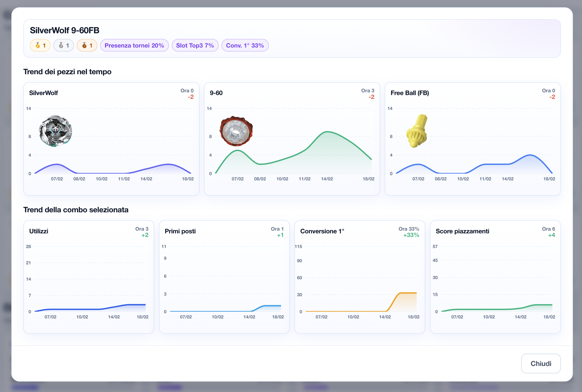The image size is (582, 392).
Task: Click the Ora 6 label
Action: (x=548, y=229)
